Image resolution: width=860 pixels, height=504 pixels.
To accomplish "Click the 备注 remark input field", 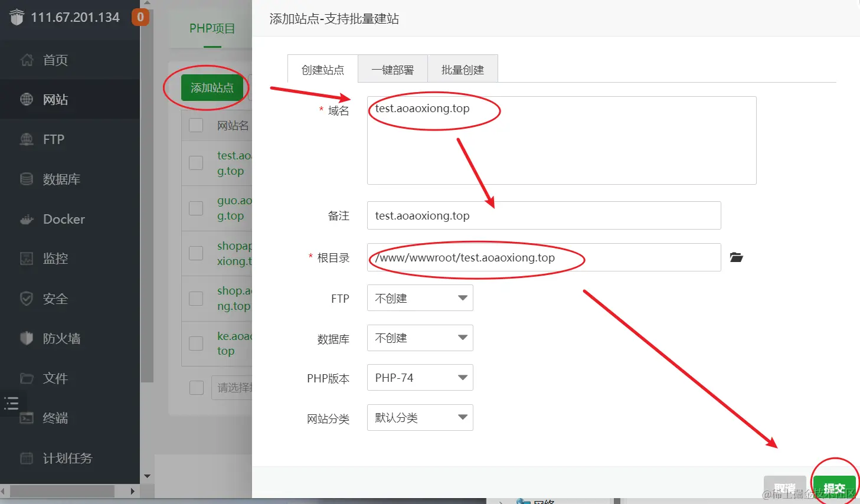I will [544, 215].
